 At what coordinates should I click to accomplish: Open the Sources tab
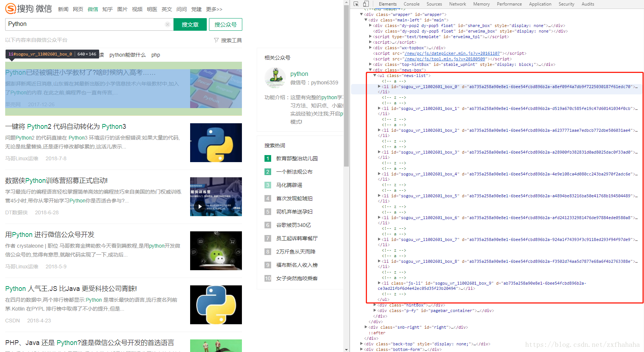tap(434, 4)
